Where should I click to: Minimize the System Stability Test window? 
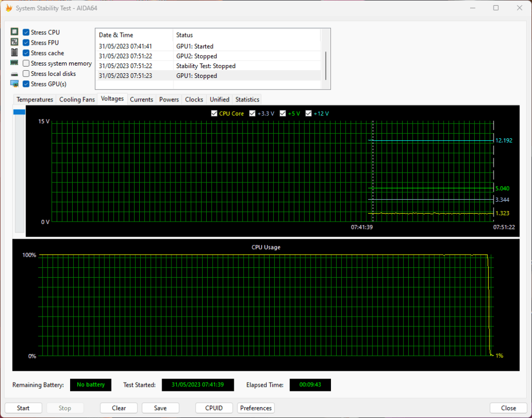pos(473,8)
